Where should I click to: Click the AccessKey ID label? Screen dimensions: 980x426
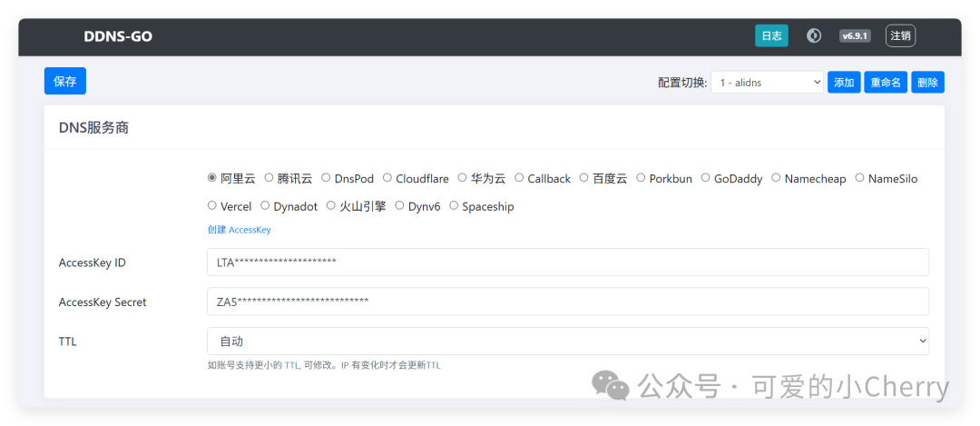tap(92, 263)
